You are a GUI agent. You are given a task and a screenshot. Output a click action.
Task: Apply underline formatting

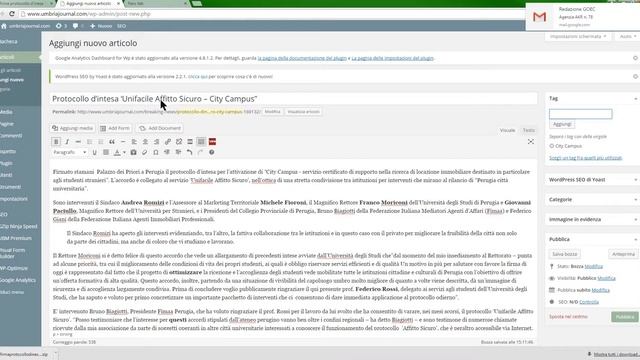click(x=94, y=152)
